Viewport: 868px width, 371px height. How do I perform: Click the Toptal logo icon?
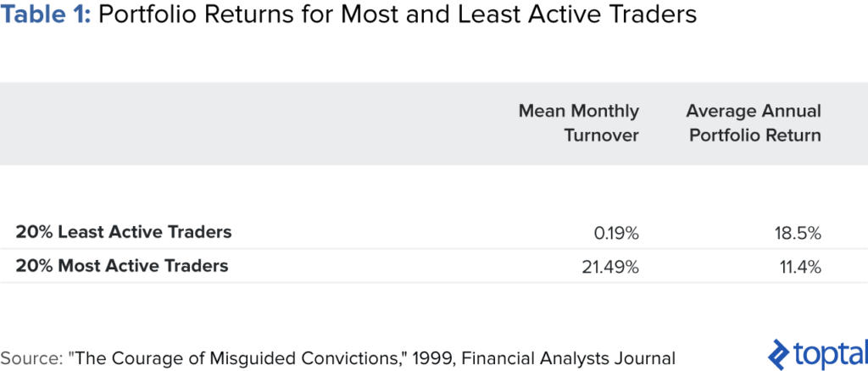(x=779, y=353)
